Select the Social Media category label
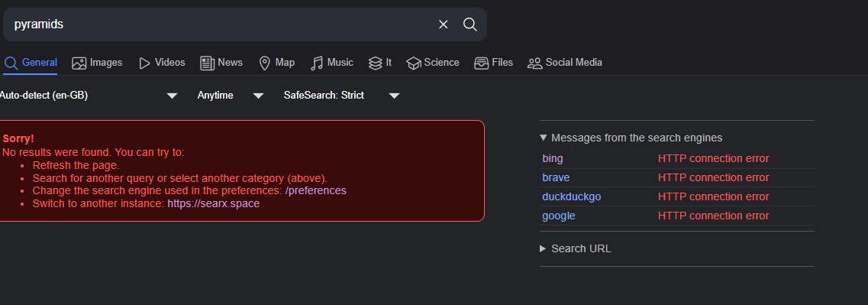 pyautogui.click(x=574, y=63)
